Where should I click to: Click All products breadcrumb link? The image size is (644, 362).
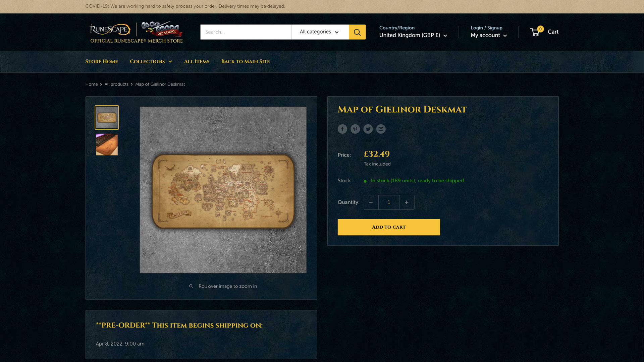click(x=116, y=84)
